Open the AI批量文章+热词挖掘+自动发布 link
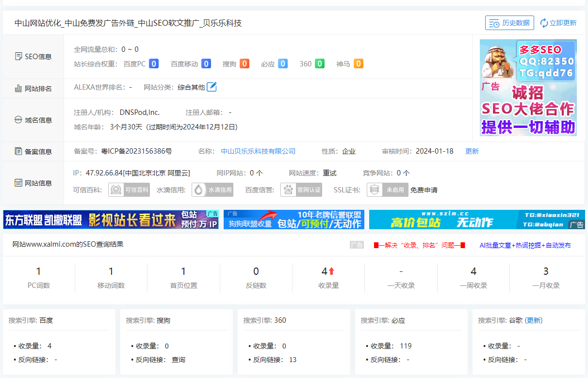This screenshot has height=378, width=588. tap(525, 245)
